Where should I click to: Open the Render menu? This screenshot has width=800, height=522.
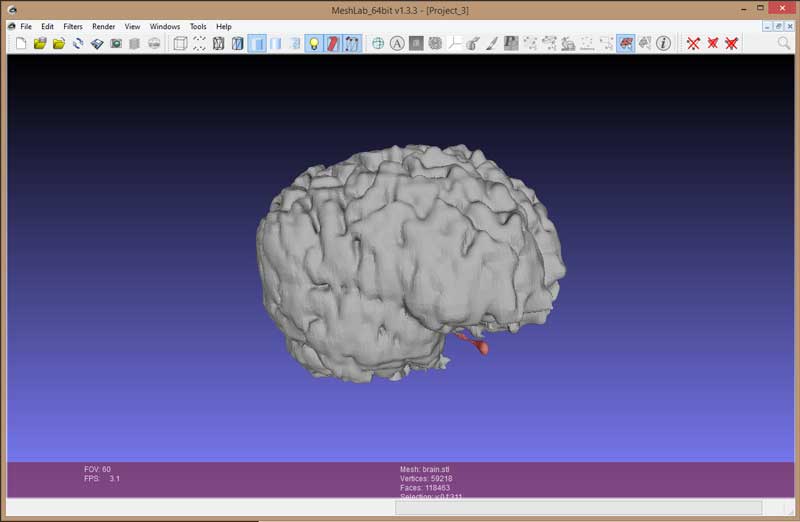click(x=103, y=26)
